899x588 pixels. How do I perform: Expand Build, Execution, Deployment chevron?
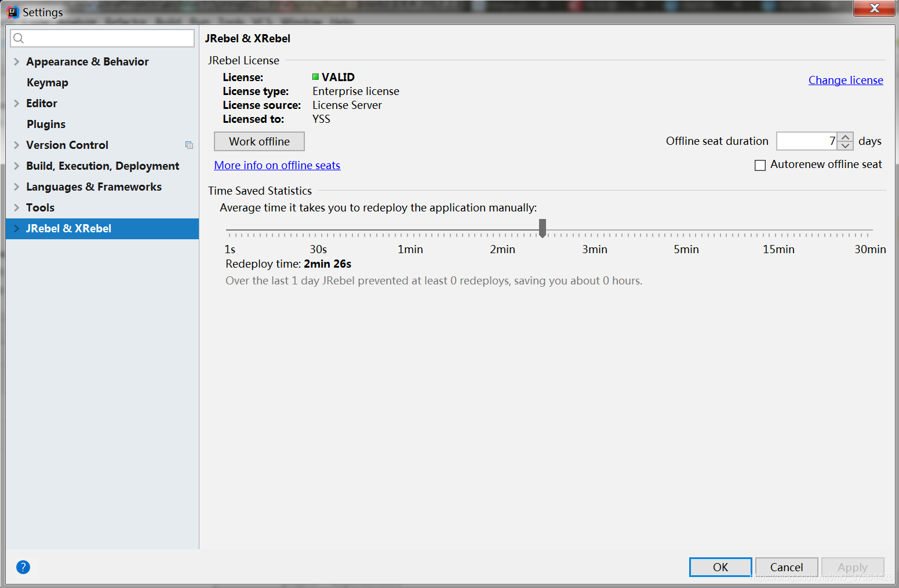coord(16,166)
